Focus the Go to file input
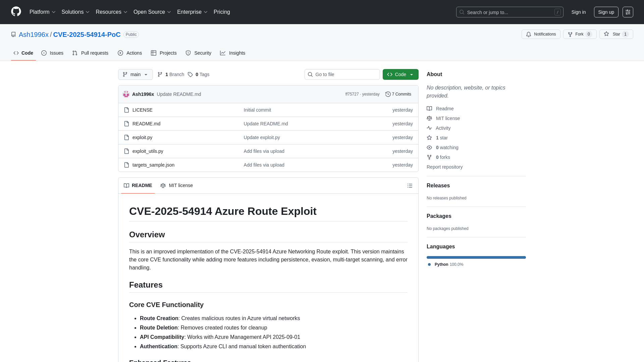644x362 pixels. (342, 74)
